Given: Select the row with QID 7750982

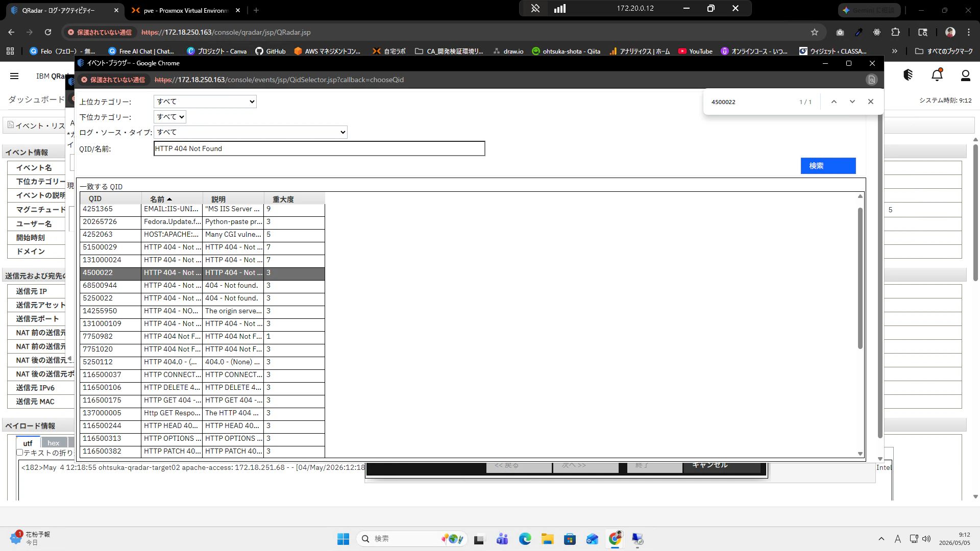Looking at the screenshot, I should click(202, 337).
